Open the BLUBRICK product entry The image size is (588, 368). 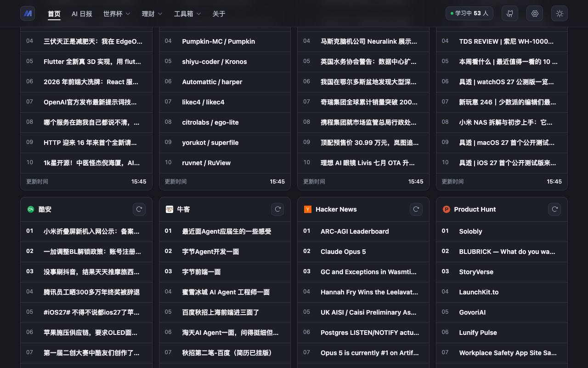[x=502, y=252]
